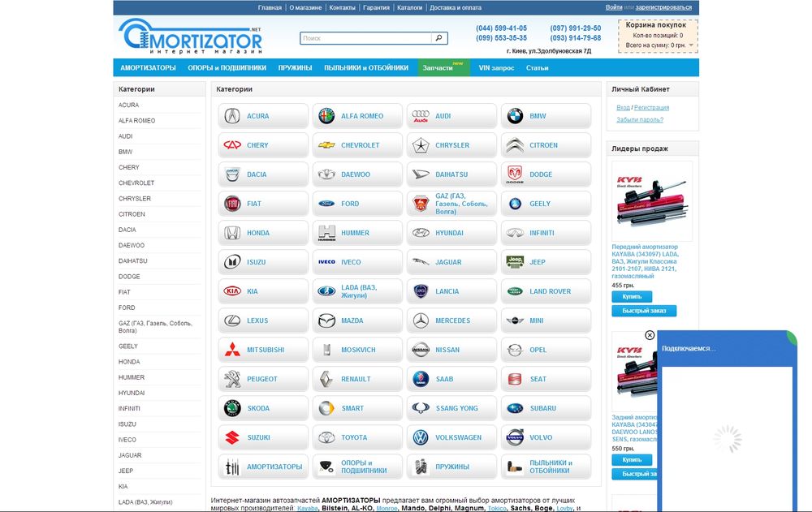Image resolution: width=812 pixels, height=512 pixels.
Task: Click the Honda logo icon in the grid
Action: [232, 233]
